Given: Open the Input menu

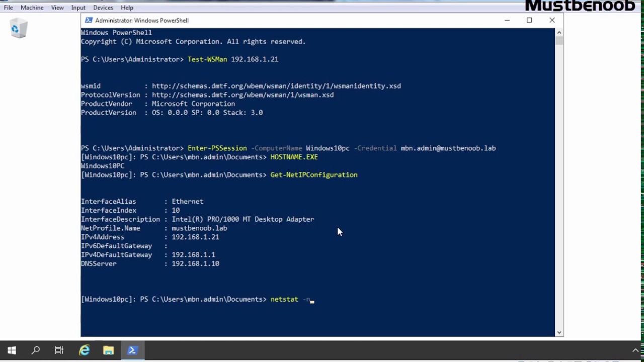Looking at the screenshot, I should tap(78, 8).
